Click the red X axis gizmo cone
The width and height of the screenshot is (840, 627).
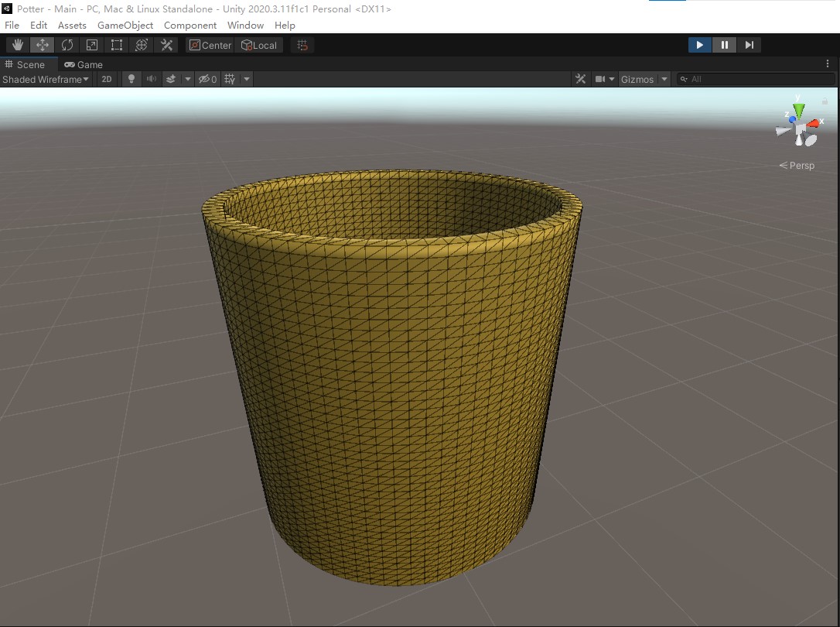[814, 124]
